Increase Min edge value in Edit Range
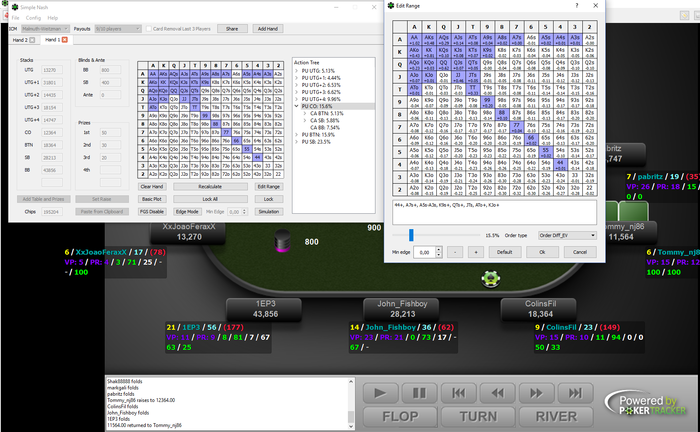 (x=439, y=249)
